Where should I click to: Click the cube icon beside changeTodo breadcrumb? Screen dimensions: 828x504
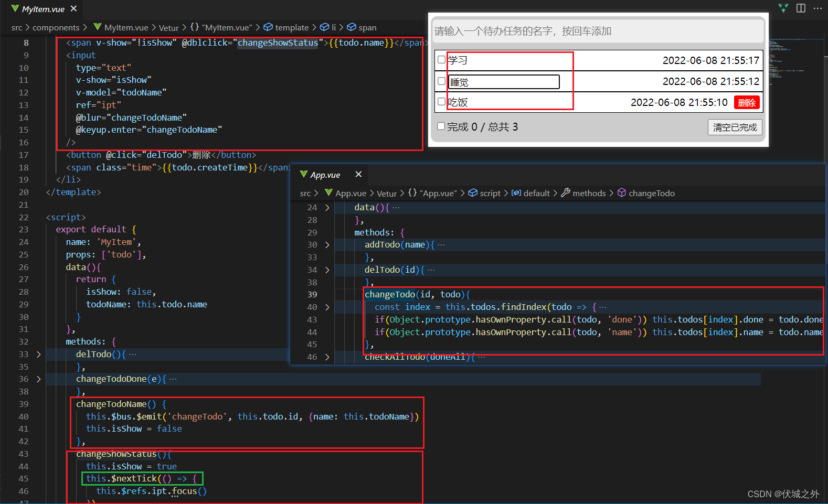[x=622, y=192]
